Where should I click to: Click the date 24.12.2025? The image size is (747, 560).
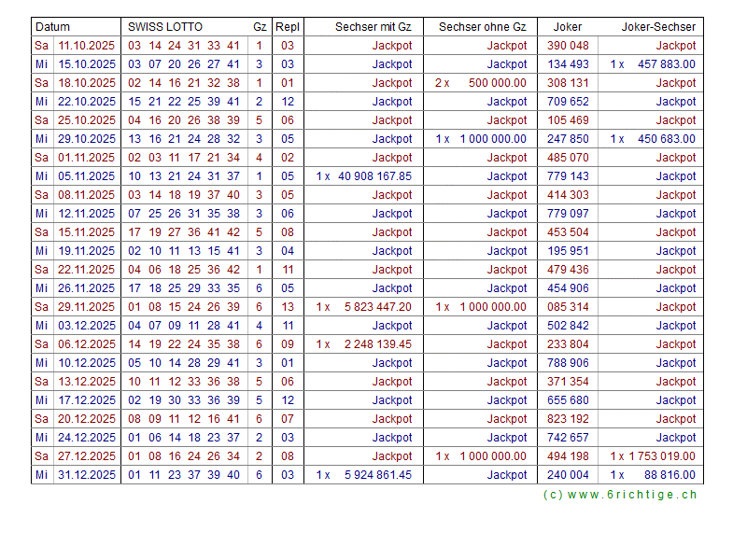(87, 438)
